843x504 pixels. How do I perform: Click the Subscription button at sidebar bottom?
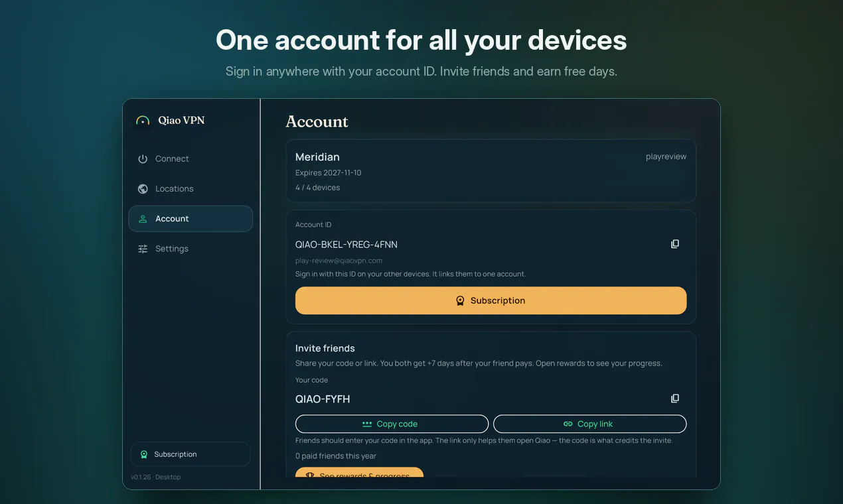(191, 454)
